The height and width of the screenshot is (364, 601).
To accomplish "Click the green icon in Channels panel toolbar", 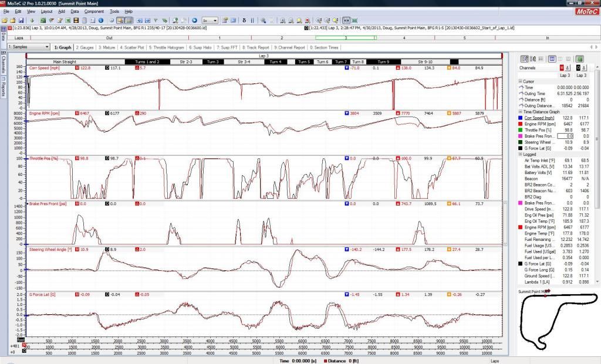I will [580, 59].
